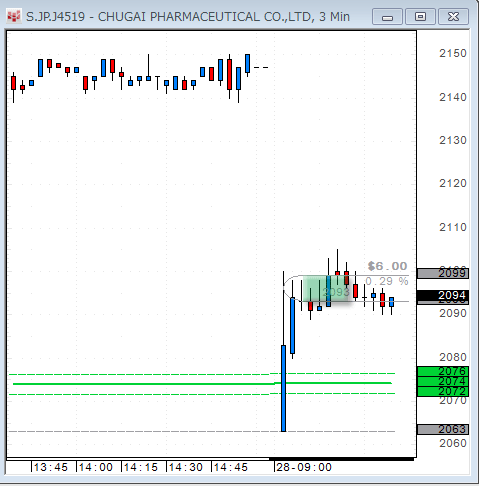Viewport: 479px width, 486px height.
Task: Click the solid green horizontal 2074 line
Action: click(202, 384)
